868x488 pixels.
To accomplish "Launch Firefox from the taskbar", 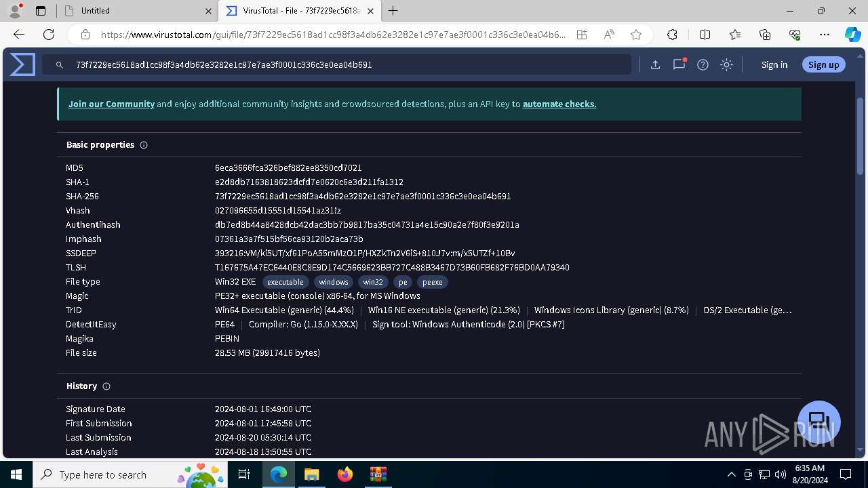I will (x=345, y=474).
